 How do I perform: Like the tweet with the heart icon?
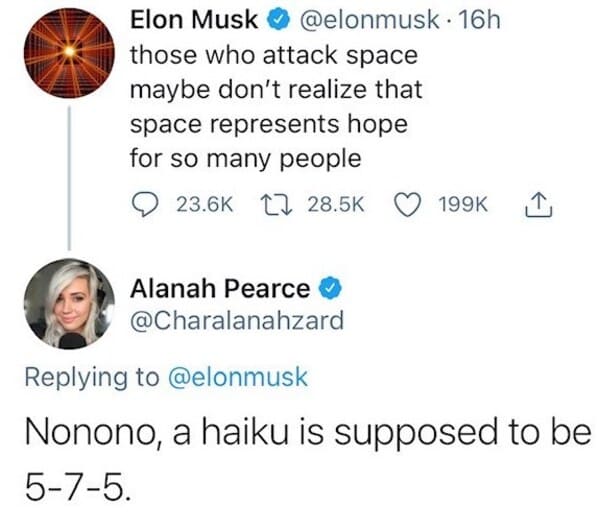pos(408,205)
